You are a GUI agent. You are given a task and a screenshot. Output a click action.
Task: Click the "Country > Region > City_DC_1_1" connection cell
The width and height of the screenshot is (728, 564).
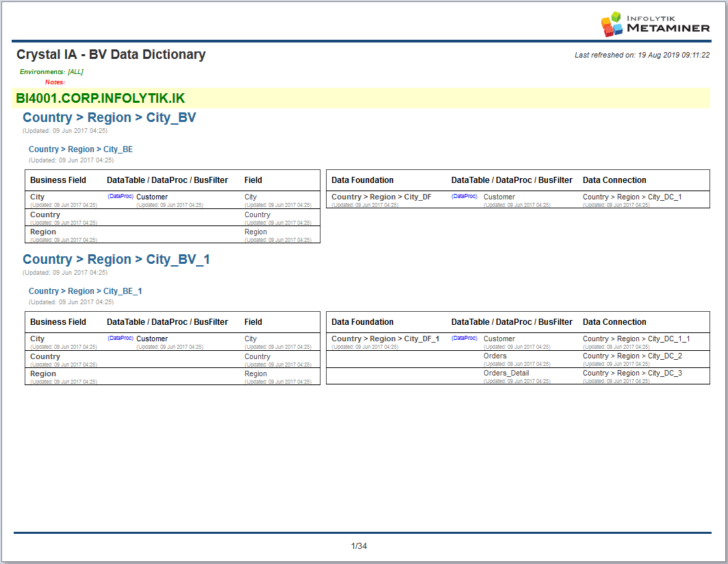pyautogui.click(x=636, y=339)
